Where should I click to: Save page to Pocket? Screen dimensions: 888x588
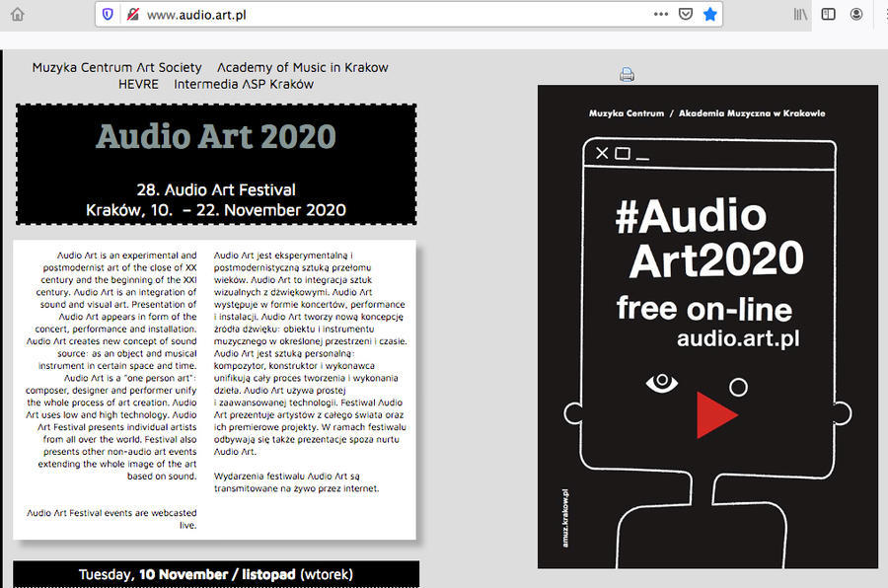[x=686, y=14]
